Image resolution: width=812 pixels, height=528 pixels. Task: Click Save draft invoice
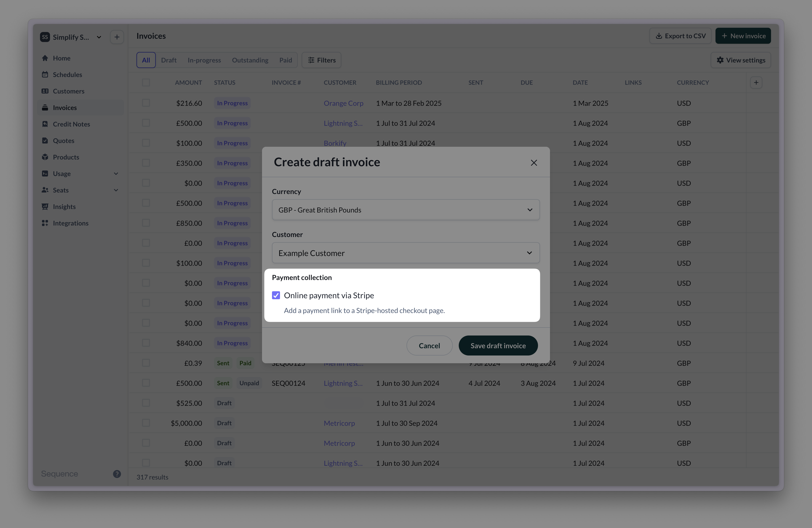(498, 345)
